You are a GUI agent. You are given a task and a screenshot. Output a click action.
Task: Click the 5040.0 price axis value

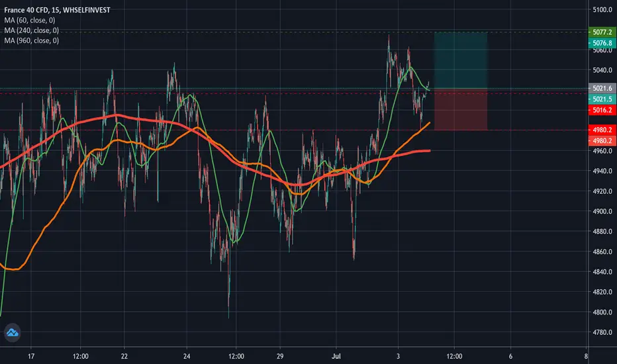pos(602,70)
